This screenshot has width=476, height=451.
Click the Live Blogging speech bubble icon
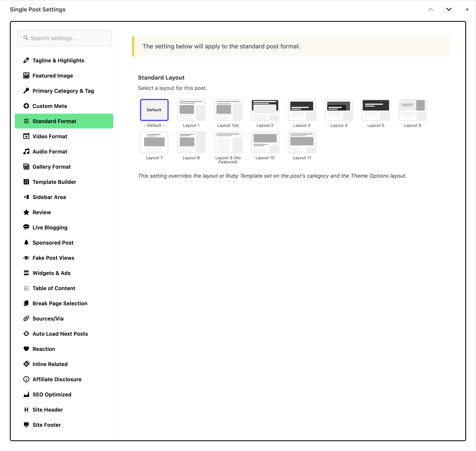(26, 227)
